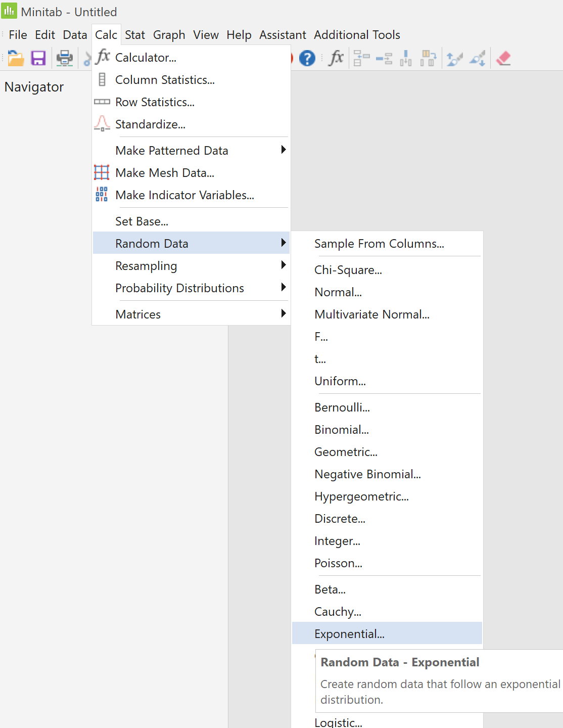Image resolution: width=563 pixels, height=728 pixels.
Task: Click the Open project folder icon
Action: click(16, 59)
